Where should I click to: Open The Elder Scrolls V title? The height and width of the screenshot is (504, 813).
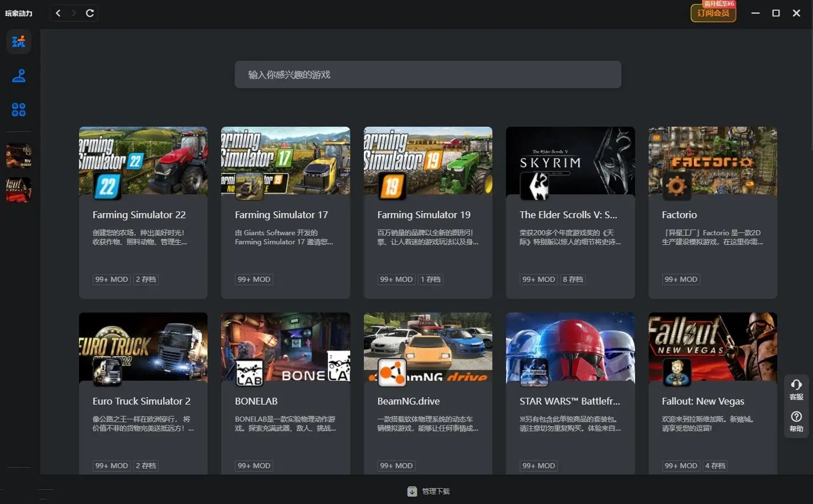click(x=568, y=215)
